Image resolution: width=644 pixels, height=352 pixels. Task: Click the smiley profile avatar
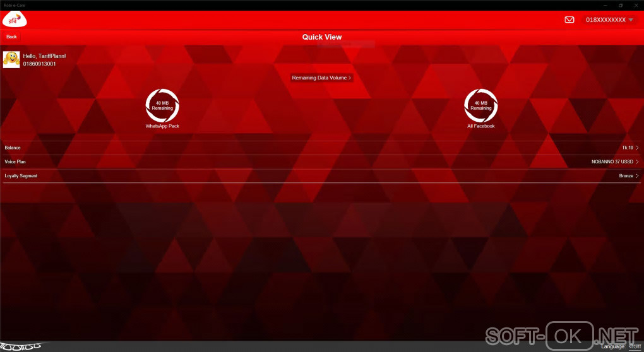click(x=11, y=59)
